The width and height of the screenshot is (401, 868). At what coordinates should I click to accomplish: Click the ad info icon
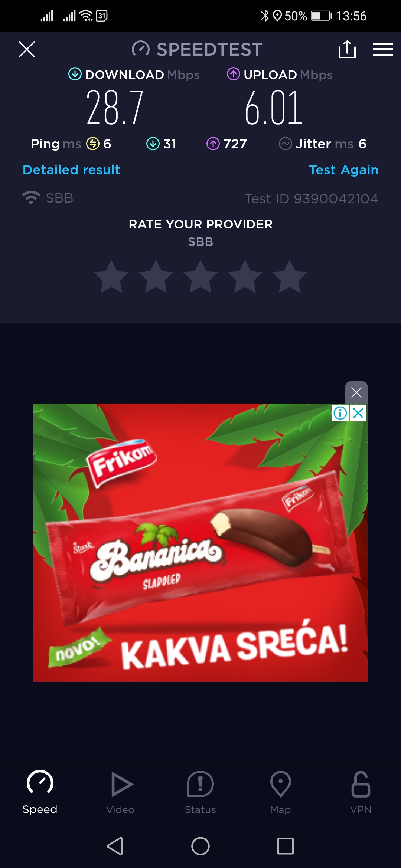tap(340, 413)
